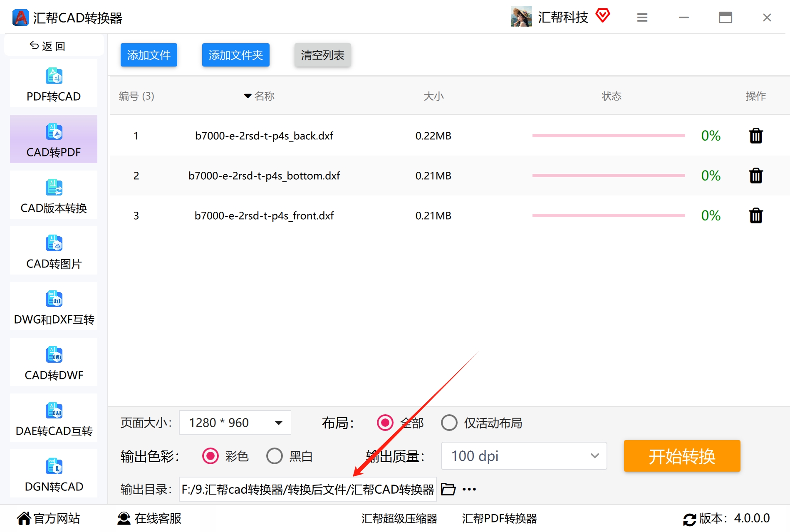Delete b7000-e-2rsd-t-p4s_front.dxf with trash icon
The image size is (790, 532).
pos(756,215)
